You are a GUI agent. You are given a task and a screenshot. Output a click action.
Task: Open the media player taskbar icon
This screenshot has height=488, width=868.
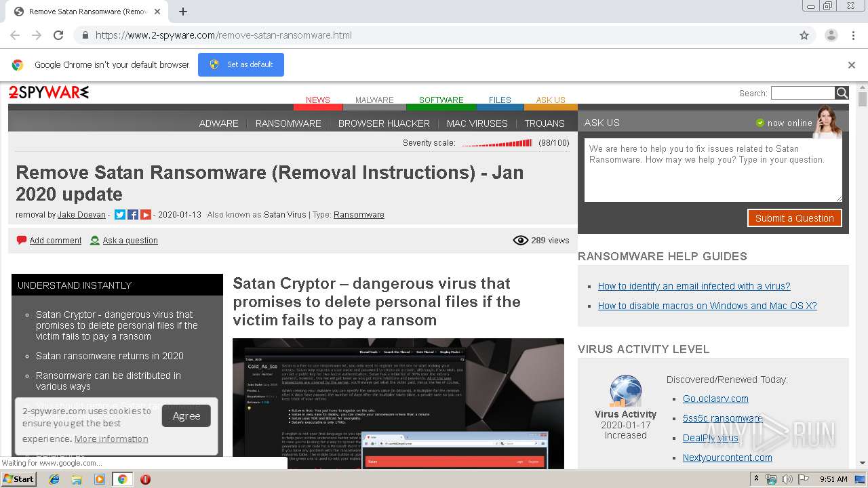(100, 479)
